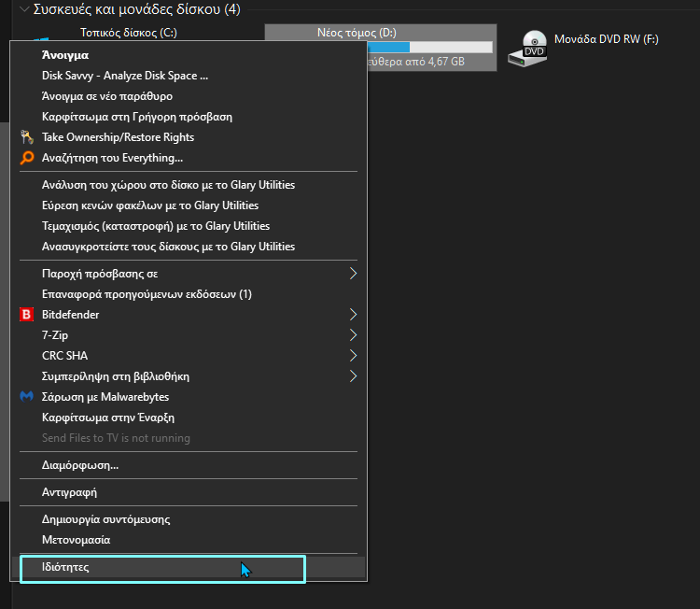Screen dimensions: 700x609
Task: Click the blue Malwarebytes logo icon
Action: (27, 397)
